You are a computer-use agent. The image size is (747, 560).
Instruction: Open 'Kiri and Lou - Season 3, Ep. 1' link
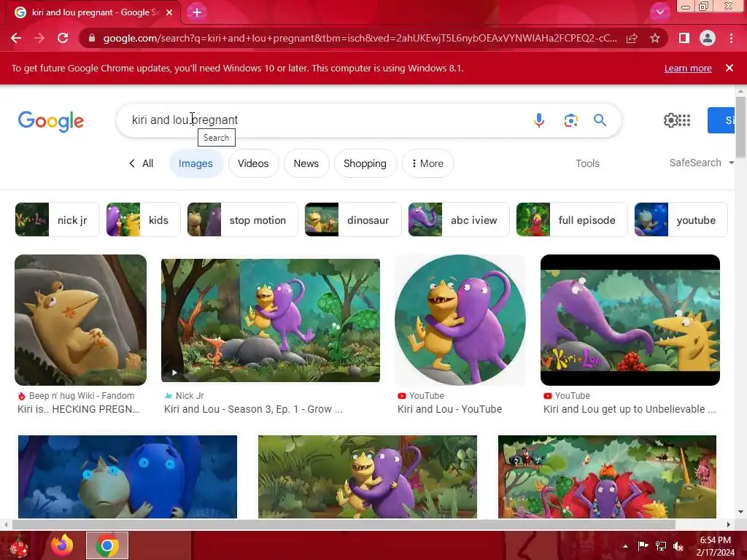[253, 409]
